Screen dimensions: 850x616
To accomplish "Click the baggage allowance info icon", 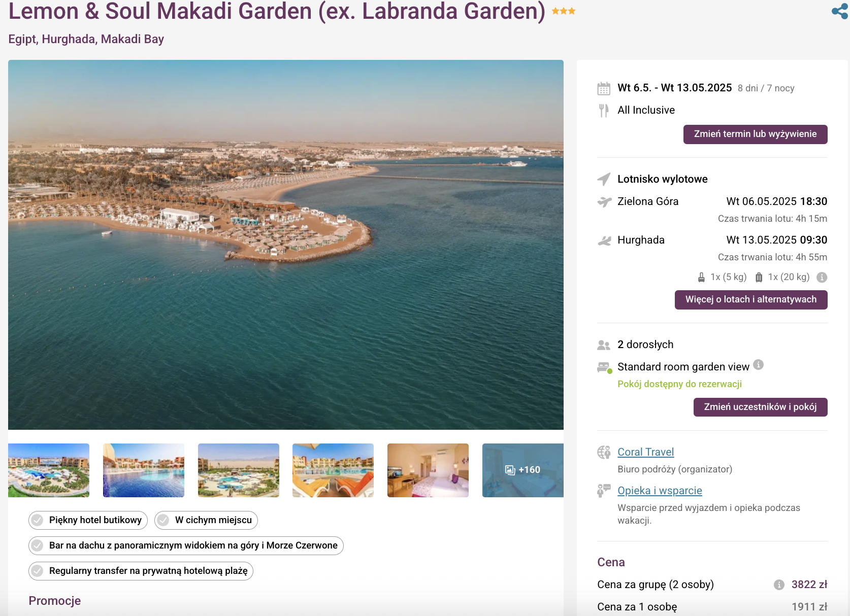I will (822, 277).
